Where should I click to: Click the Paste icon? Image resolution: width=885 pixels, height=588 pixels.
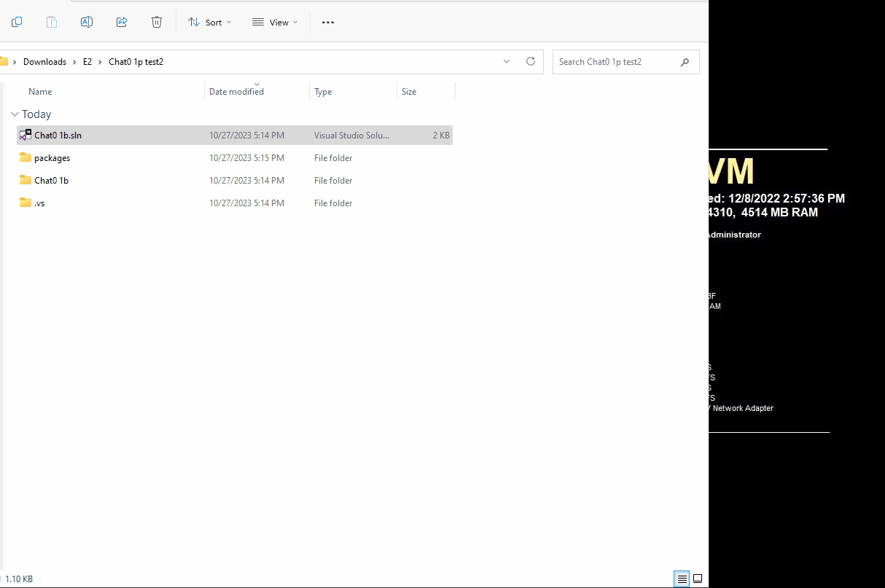click(51, 22)
